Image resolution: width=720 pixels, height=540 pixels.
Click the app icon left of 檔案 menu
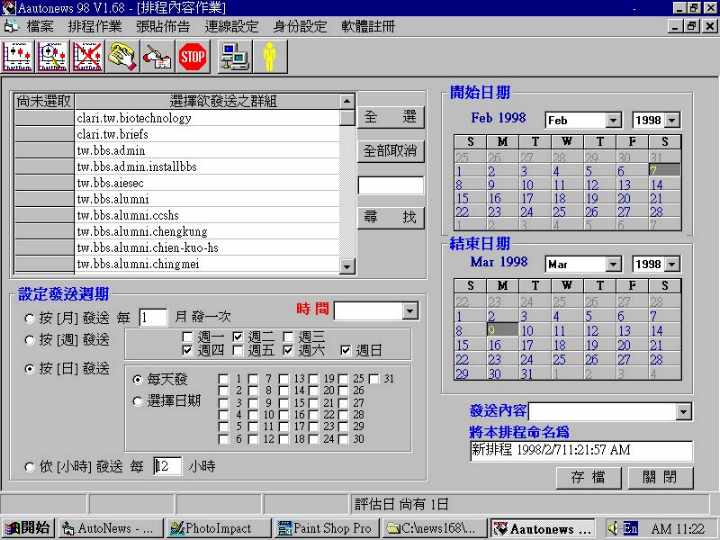pyautogui.click(x=10, y=26)
